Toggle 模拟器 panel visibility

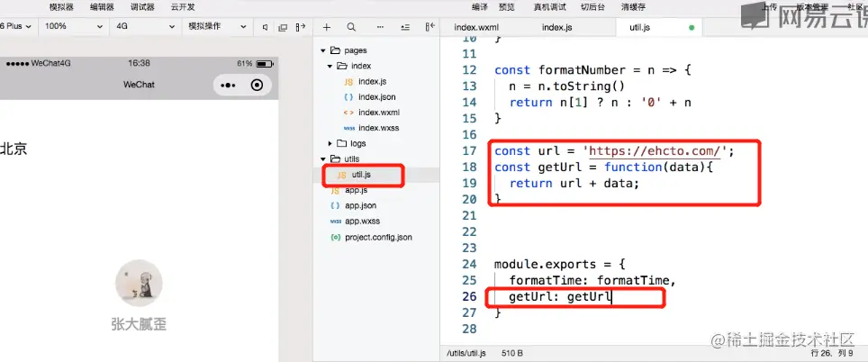[x=61, y=7]
